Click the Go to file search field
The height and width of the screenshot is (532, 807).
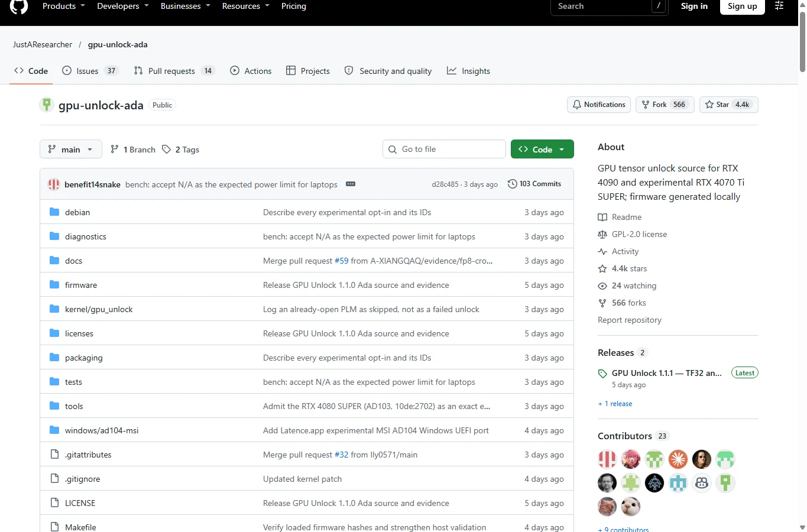pos(444,149)
